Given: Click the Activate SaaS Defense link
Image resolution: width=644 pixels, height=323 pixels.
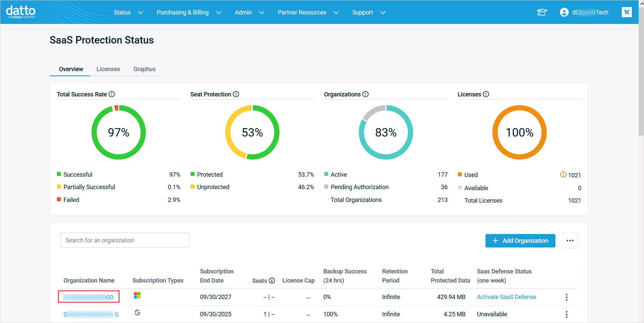Looking at the screenshot, I should tap(506, 297).
